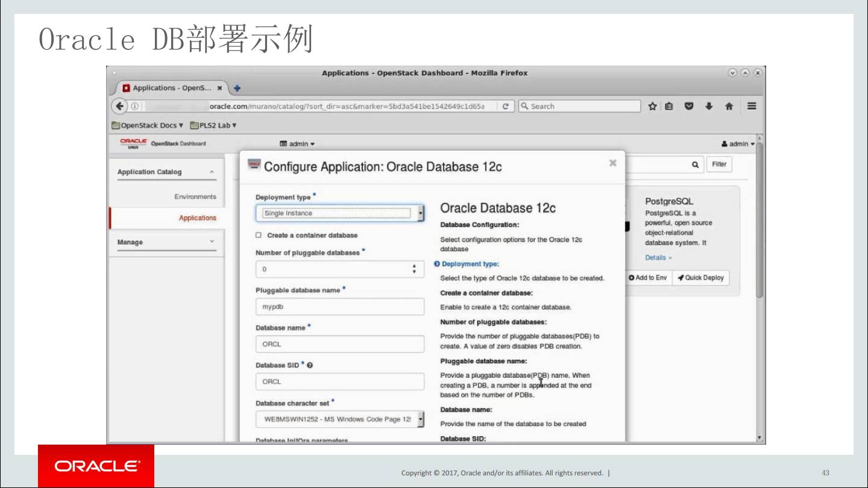Open the PLS2 Lab bookmark folder
This screenshot has width=868, height=488.
pyautogui.click(x=213, y=125)
